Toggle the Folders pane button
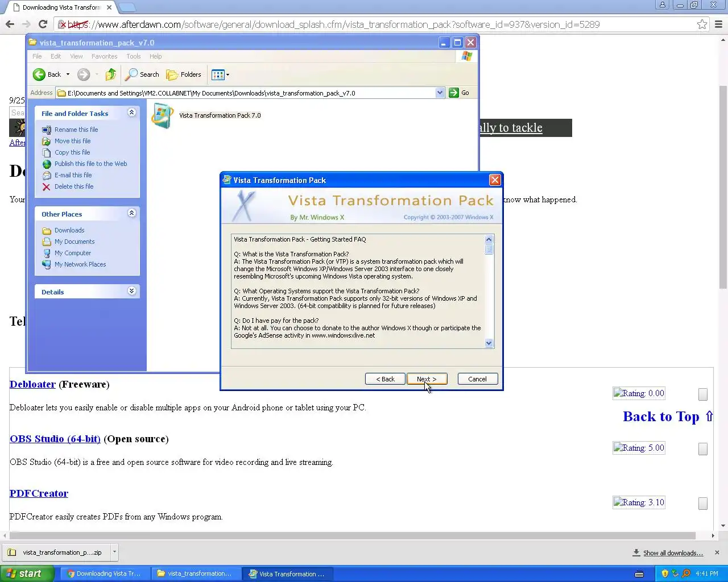The height and width of the screenshot is (582, 728). coord(183,74)
